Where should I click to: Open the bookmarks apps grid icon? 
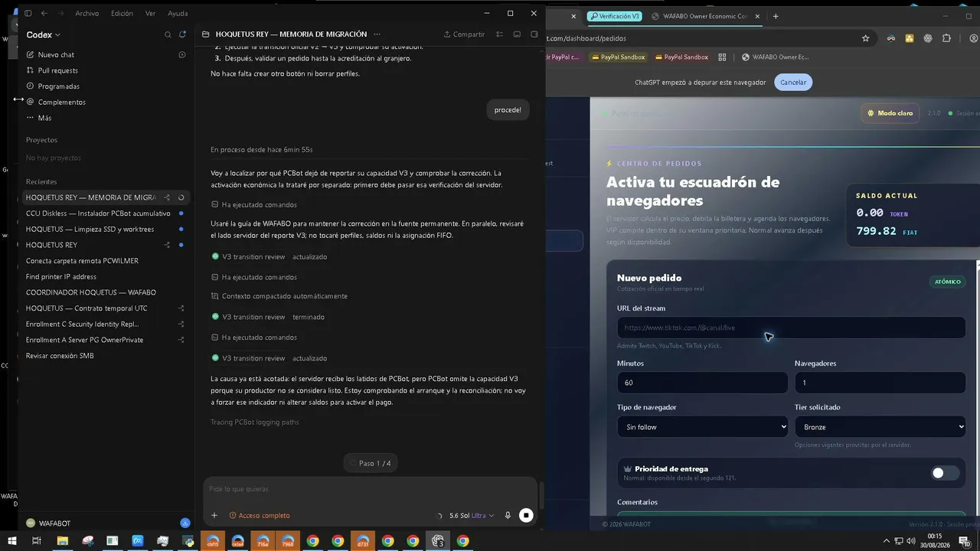point(722,57)
